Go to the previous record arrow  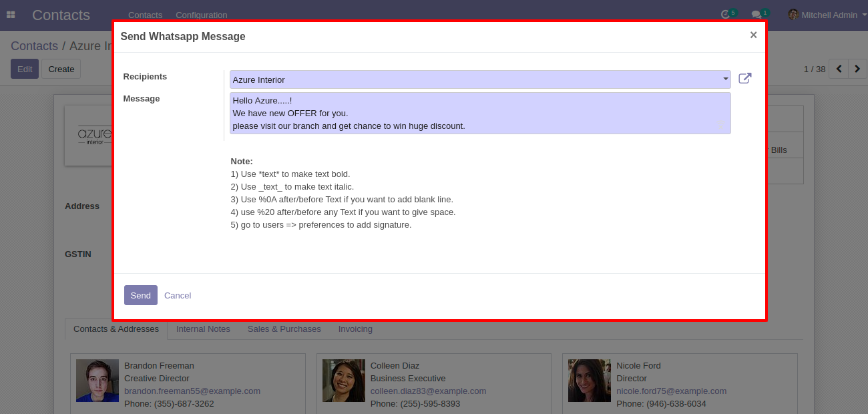(x=839, y=69)
